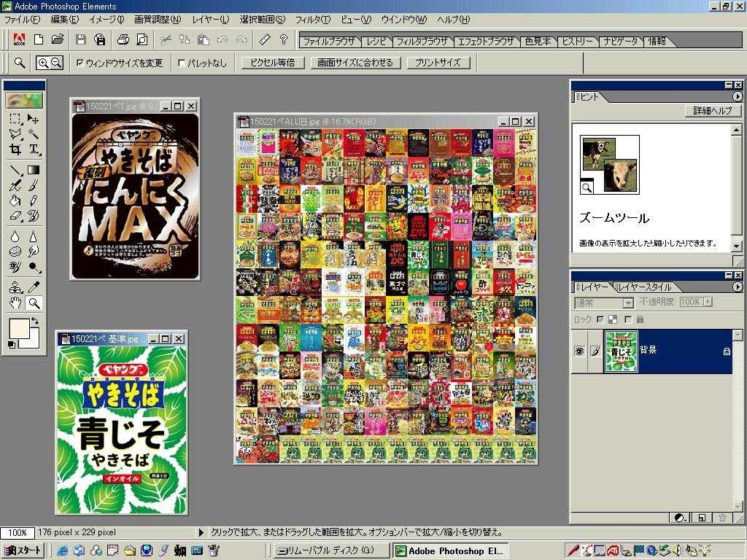Select the Red Eye Brush tool

point(15,267)
